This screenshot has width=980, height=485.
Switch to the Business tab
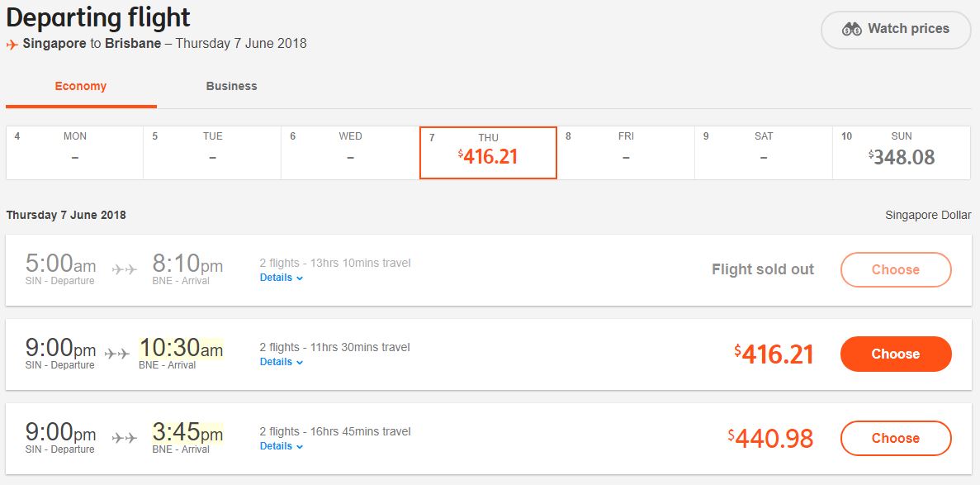coord(231,86)
